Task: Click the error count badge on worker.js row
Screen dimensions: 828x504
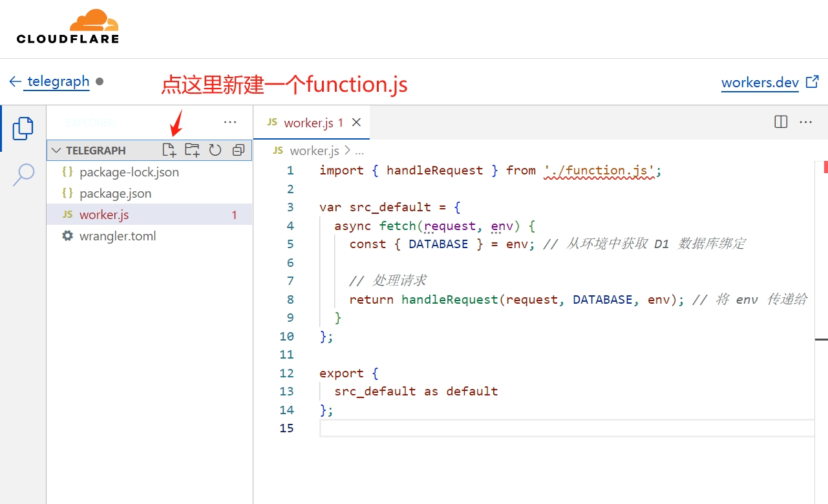Action: click(x=235, y=215)
